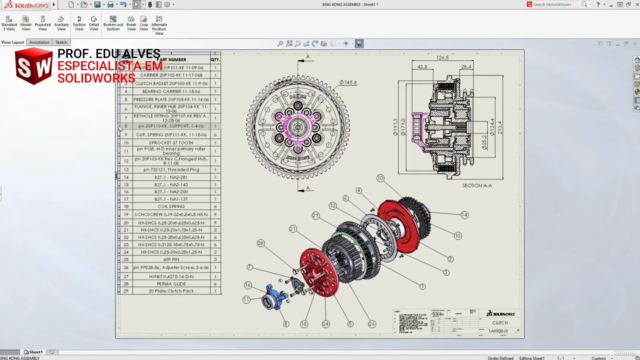
Task: Activate the Select cursor tool
Action: [x=136, y=4]
